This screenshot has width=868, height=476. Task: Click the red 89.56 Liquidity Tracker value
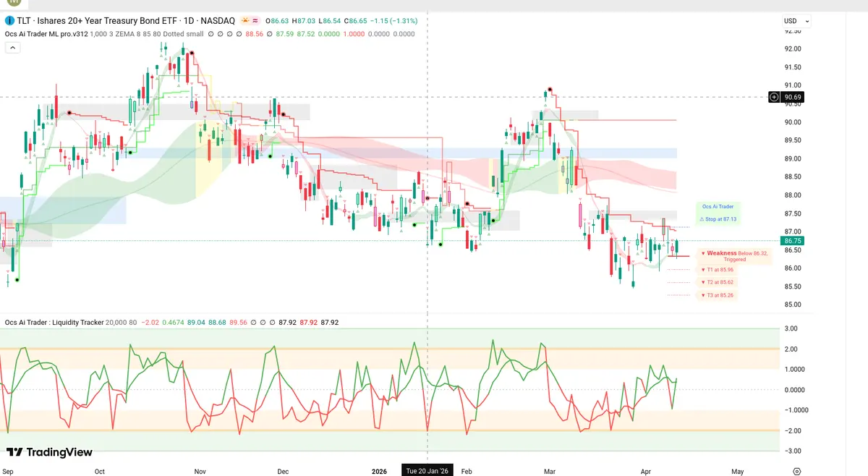[x=237, y=323]
